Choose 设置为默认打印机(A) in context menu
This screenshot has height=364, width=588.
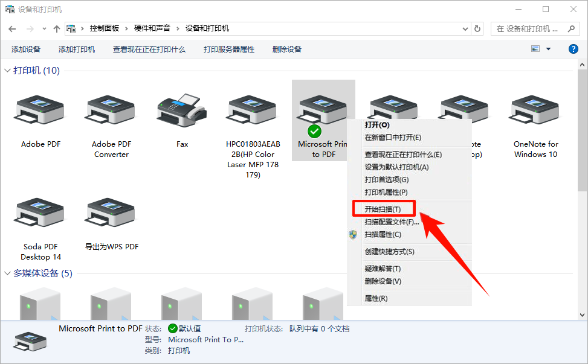tap(396, 167)
